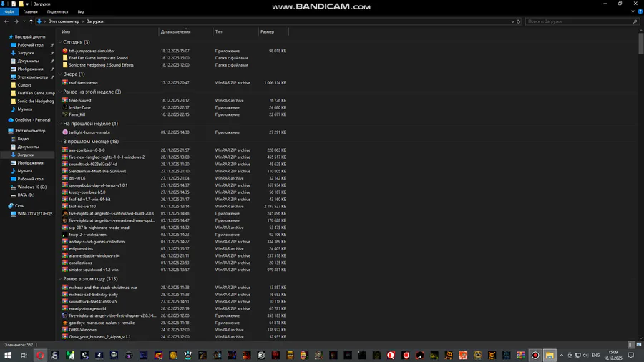644x362 pixels.
Task: Open the Файл ribbon tab
Action: 9,12
